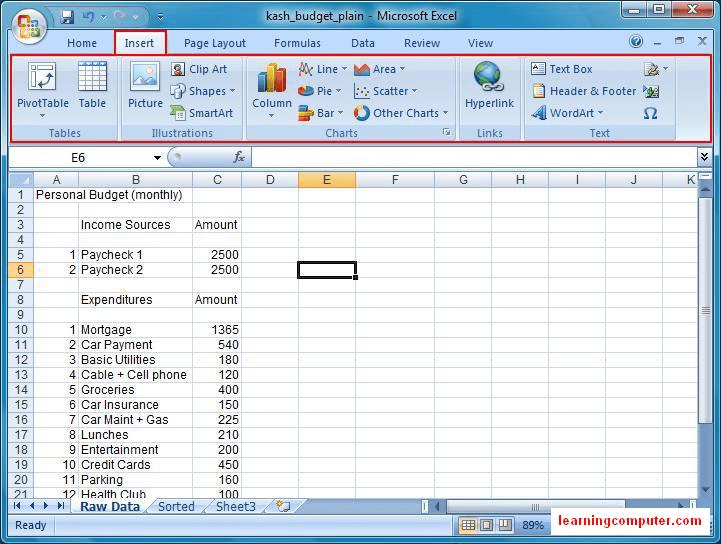The height and width of the screenshot is (544, 721).
Task: Open Bar chart dropdown
Action: tap(320, 113)
